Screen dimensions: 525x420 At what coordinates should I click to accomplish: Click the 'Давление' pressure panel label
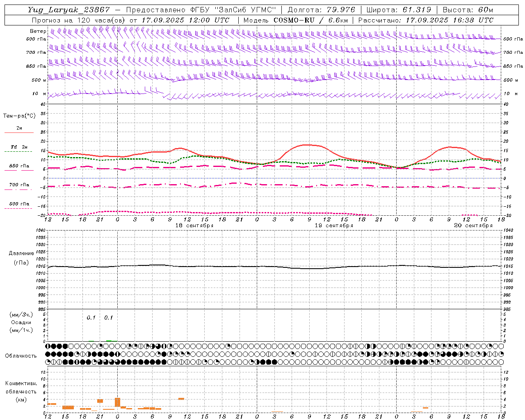coord(21,253)
